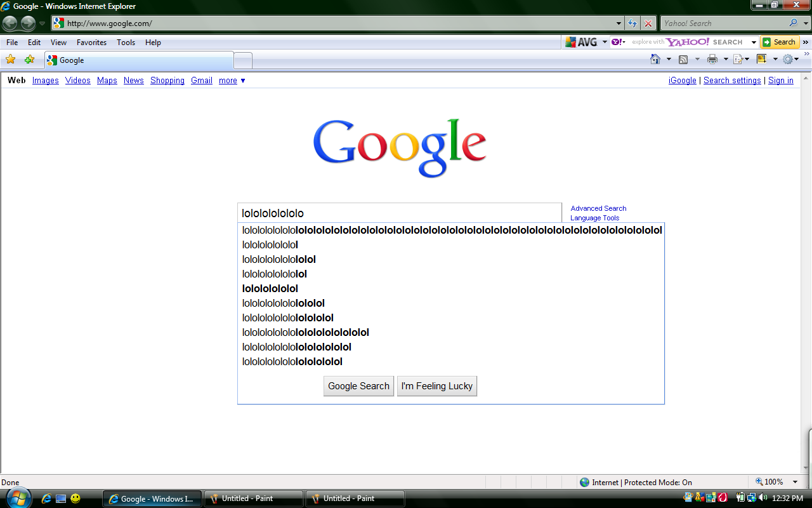Click the Favorites star icon
This screenshot has height=508, width=812.
tap(11, 58)
